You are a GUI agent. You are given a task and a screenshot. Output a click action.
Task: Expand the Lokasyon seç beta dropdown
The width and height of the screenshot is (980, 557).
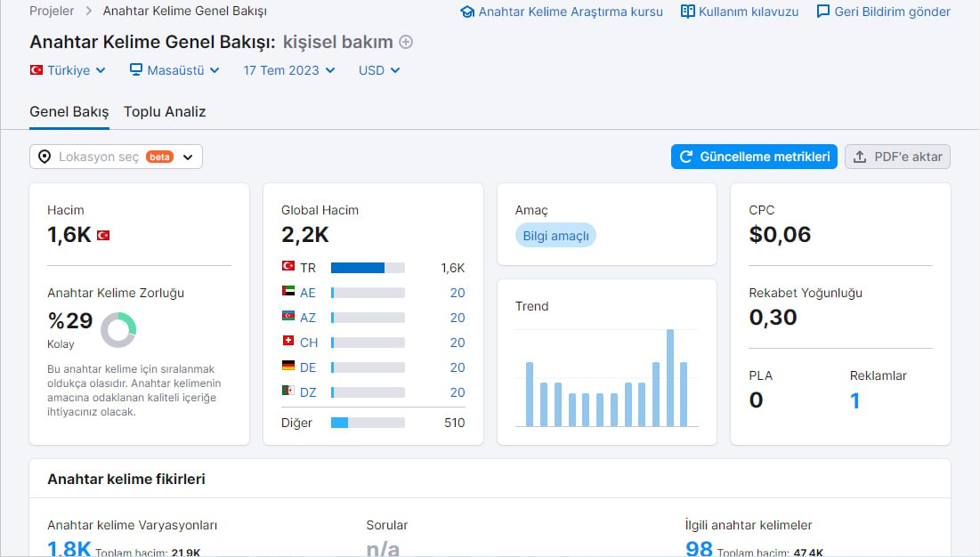pyautogui.click(x=117, y=157)
